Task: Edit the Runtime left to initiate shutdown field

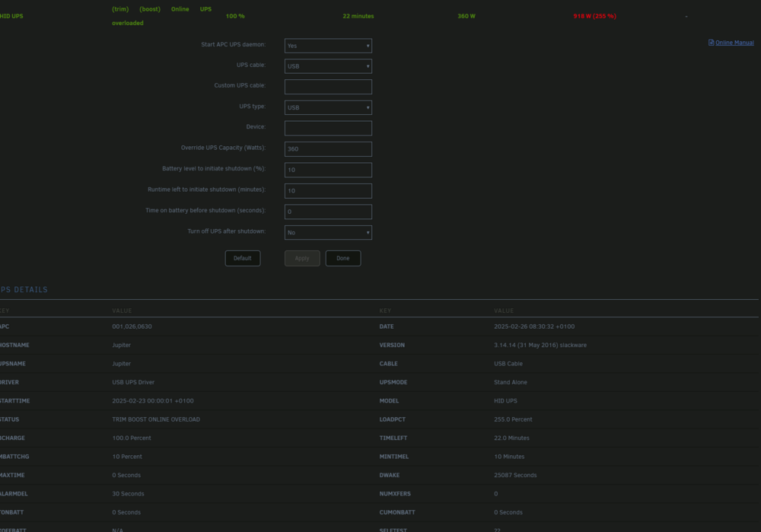Action: (328, 191)
